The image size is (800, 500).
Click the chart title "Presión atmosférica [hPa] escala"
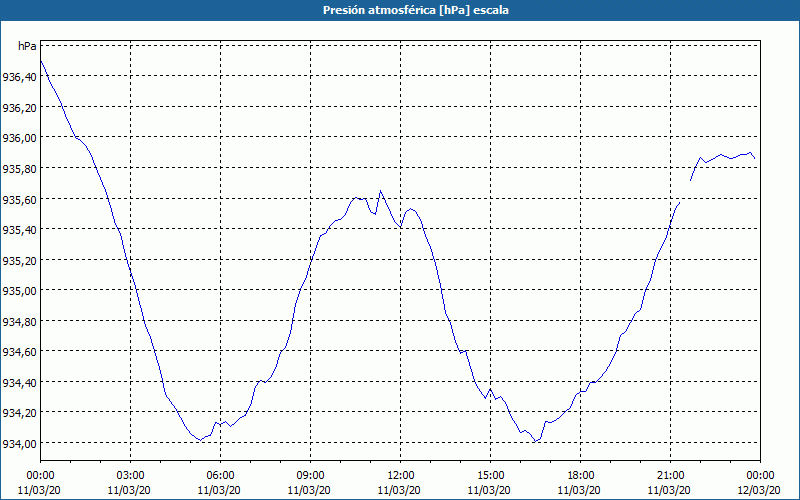416,10
